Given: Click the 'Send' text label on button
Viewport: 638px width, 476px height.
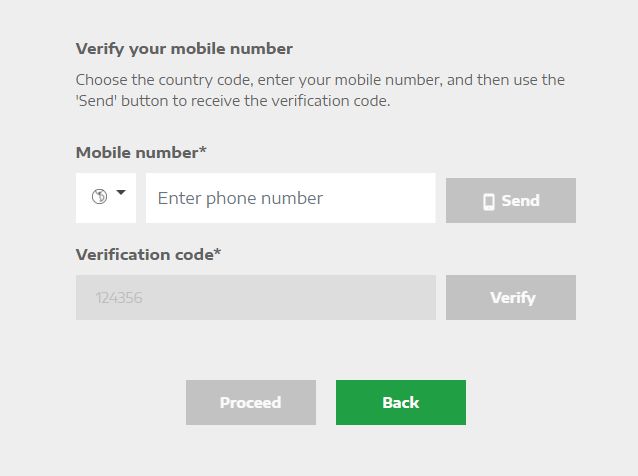Looking at the screenshot, I should (520, 201).
